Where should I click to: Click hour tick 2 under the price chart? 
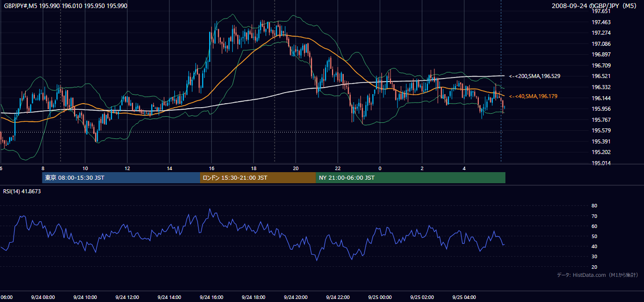point(422,168)
